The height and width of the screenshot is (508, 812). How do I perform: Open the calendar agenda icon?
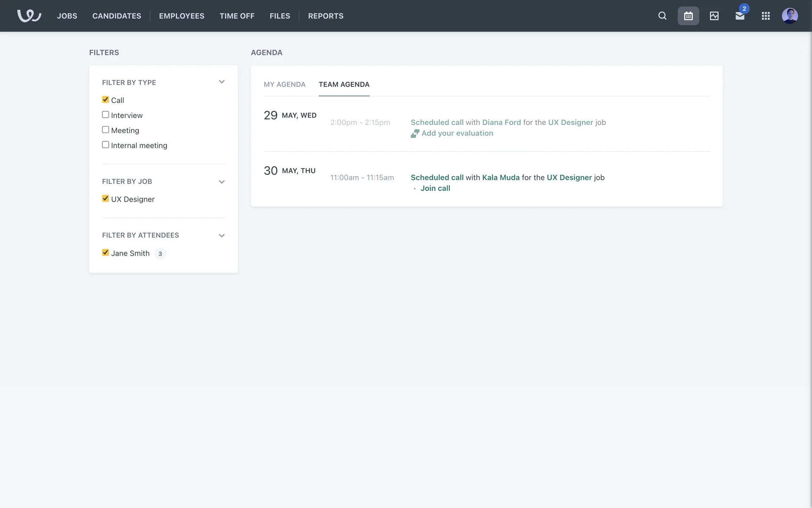tap(688, 16)
